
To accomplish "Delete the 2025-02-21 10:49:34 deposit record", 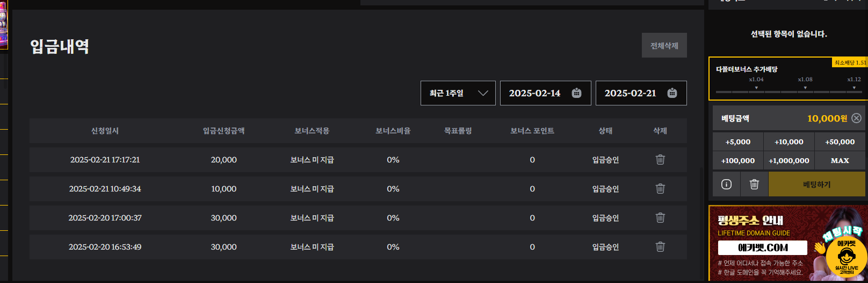I will click(660, 189).
